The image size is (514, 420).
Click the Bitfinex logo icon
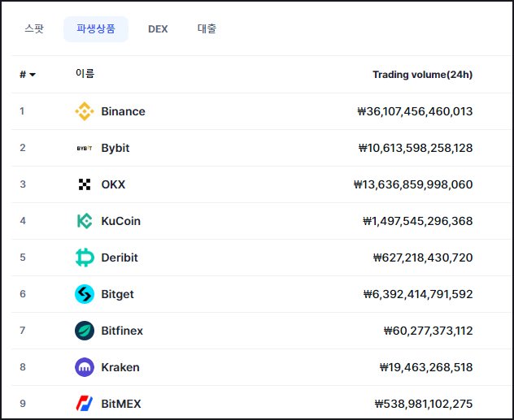click(x=85, y=331)
